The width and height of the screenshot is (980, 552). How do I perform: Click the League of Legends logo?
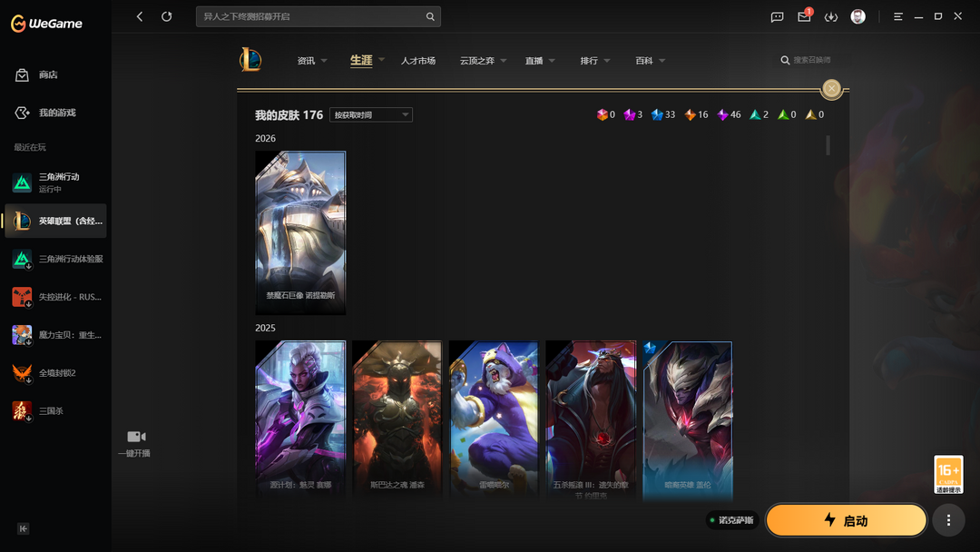click(x=250, y=60)
